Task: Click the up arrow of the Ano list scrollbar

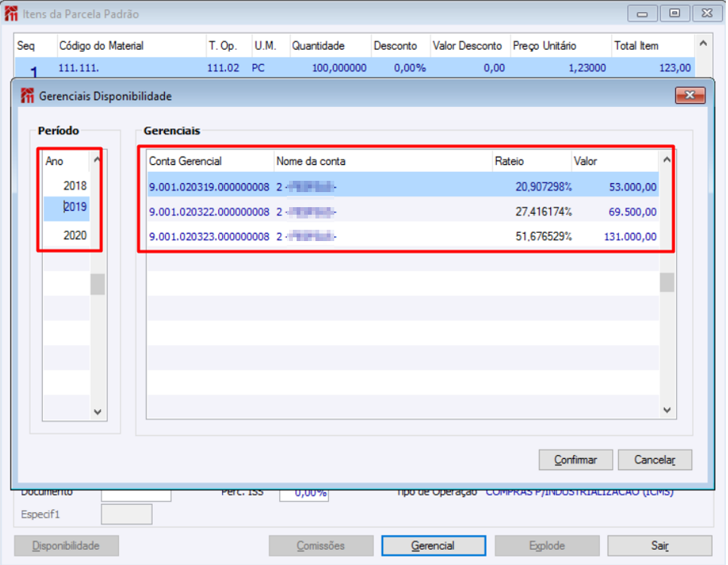Action: click(97, 160)
